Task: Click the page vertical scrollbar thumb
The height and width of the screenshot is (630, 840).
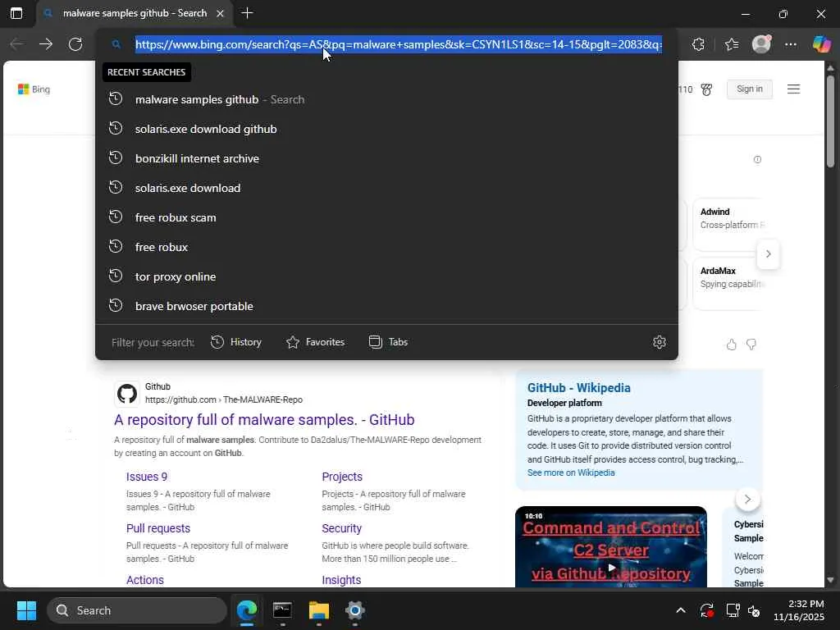Action: point(830,122)
